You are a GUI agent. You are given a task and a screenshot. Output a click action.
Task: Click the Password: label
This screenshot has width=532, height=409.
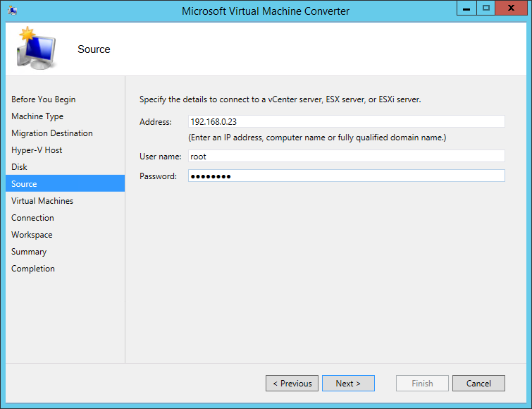click(x=158, y=176)
